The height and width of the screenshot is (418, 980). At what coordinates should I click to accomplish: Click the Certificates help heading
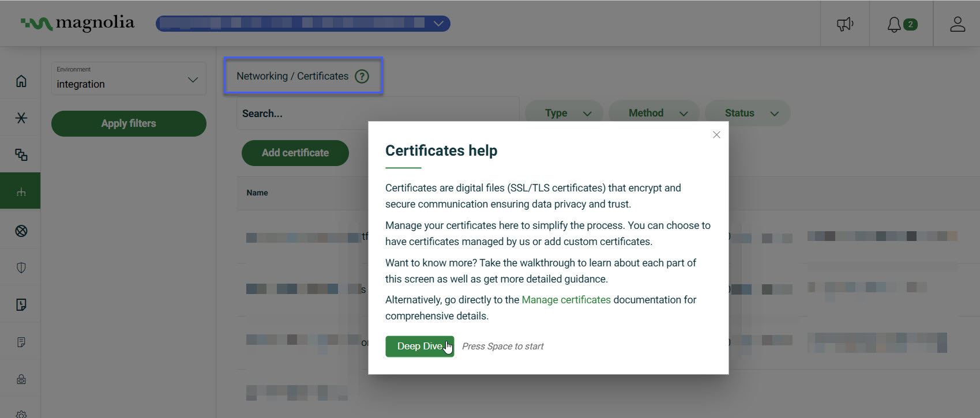pyautogui.click(x=441, y=150)
